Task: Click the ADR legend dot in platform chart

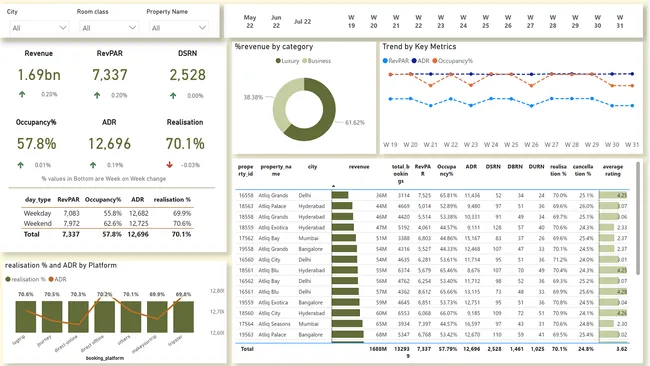Action: point(51,279)
